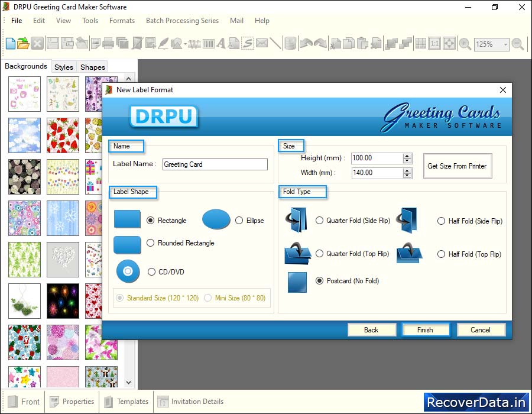Open the 125% zoom level dropdown
Viewport: 532px width, 414px height.
(x=505, y=44)
